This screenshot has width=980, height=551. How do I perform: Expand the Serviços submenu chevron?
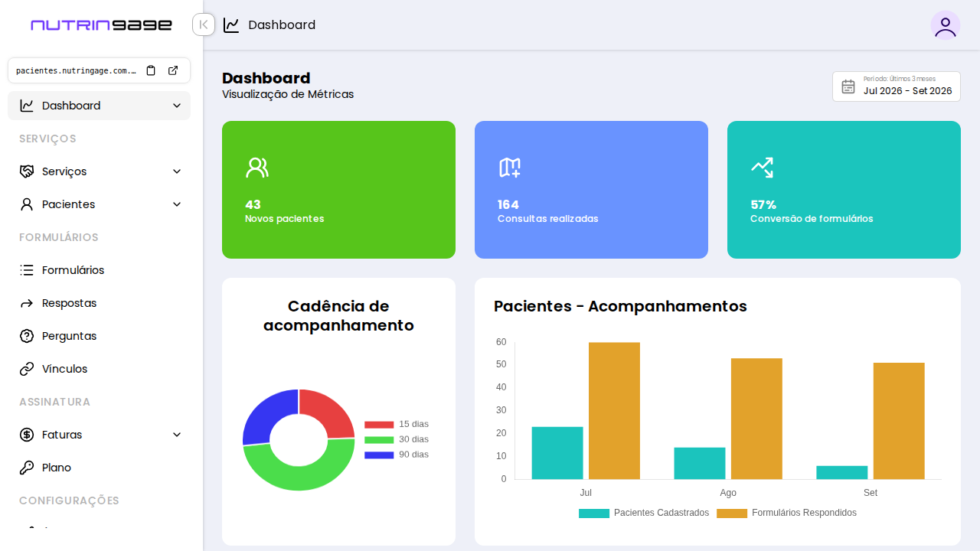(177, 171)
